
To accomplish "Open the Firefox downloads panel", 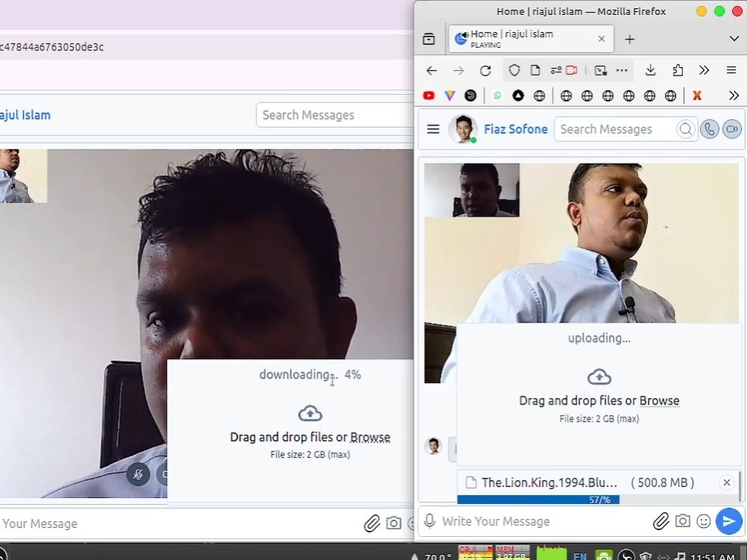I will (x=651, y=70).
